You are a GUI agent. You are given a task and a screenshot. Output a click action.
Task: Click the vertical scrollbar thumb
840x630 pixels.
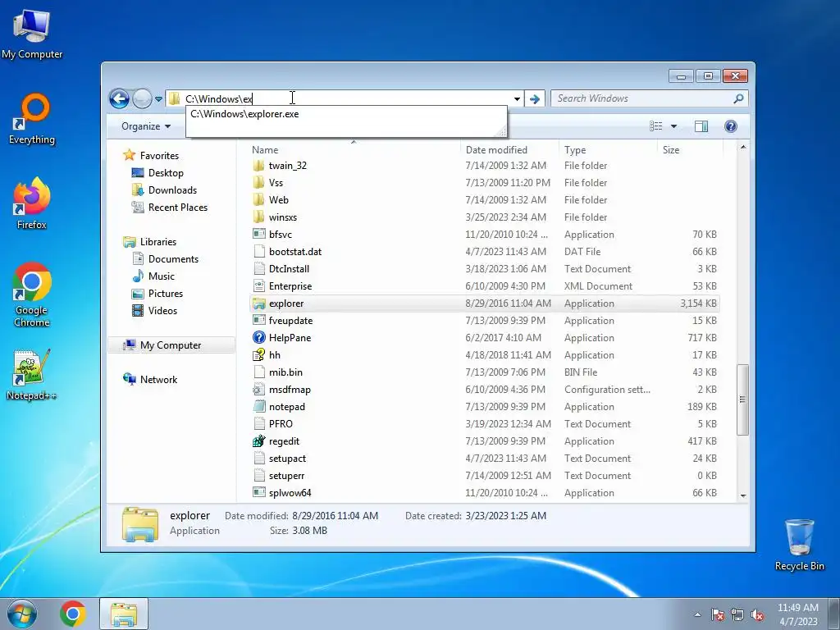(743, 399)
